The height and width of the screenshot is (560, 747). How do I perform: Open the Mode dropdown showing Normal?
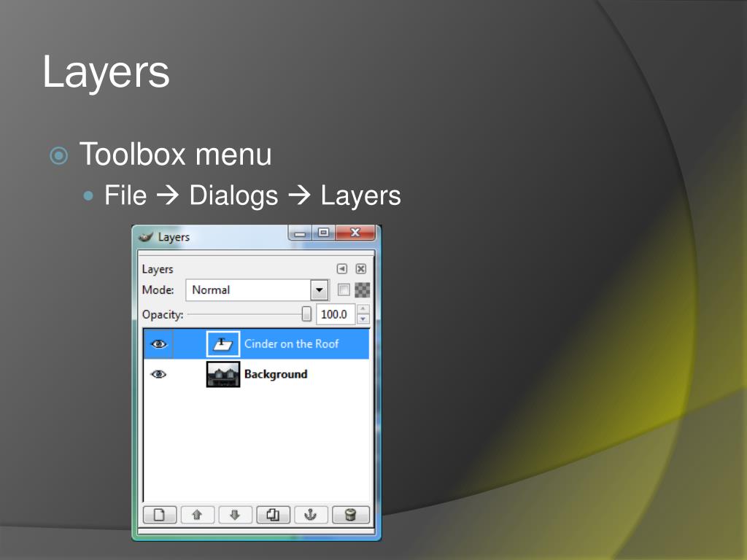click(x=258, y=290)
